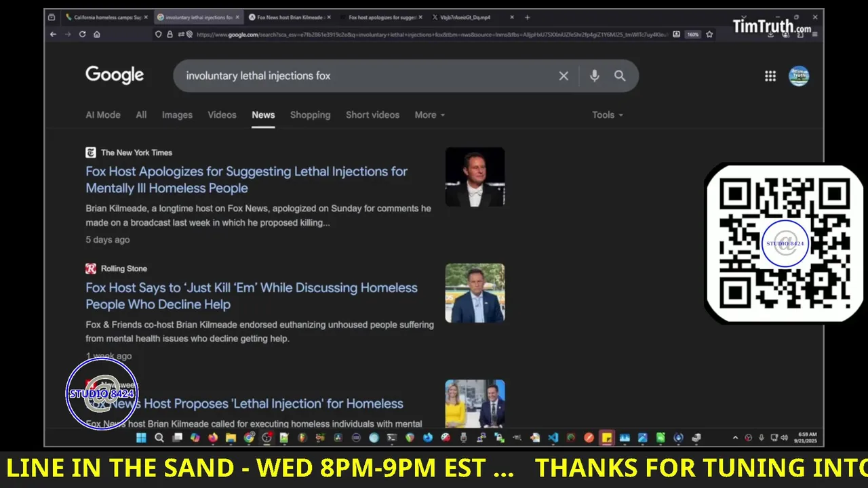Image resolution: width=868 pixels, height=488 pixels.
Task: Switch to AI Mode results
Action: [103, 115]
